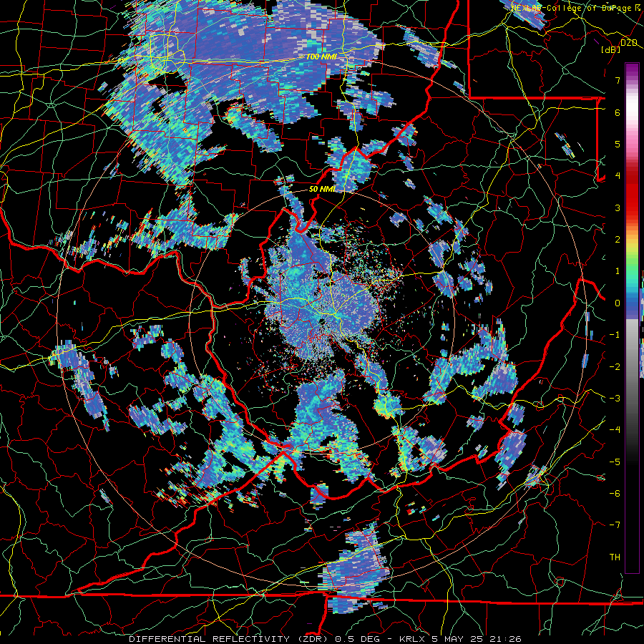Screen dimensions: 644x644
Task: Click the -5 value on the scale
Action: pyautogui.click(x=615, y=462)
